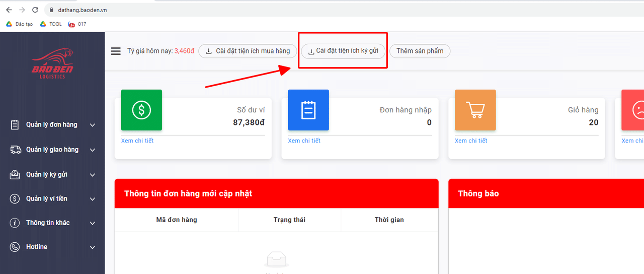
Task: Click the Hotline phone icon in sidebar
Action: click(x=15, y=247)
